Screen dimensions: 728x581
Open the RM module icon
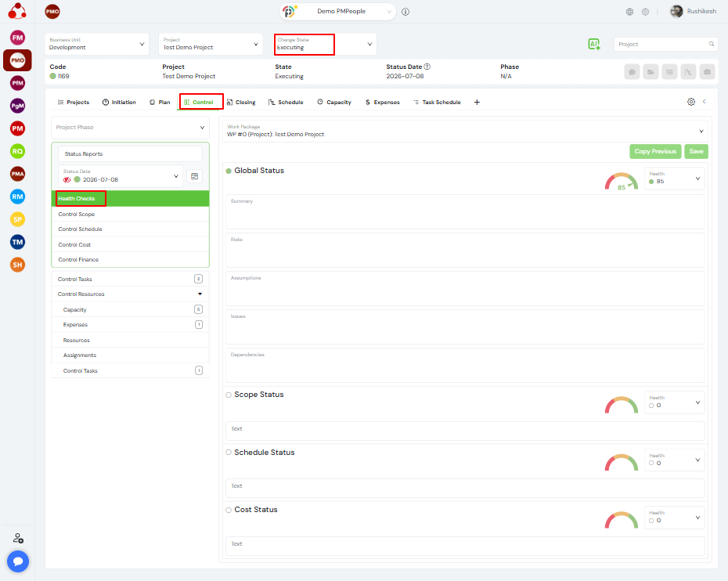click(18, 197)
